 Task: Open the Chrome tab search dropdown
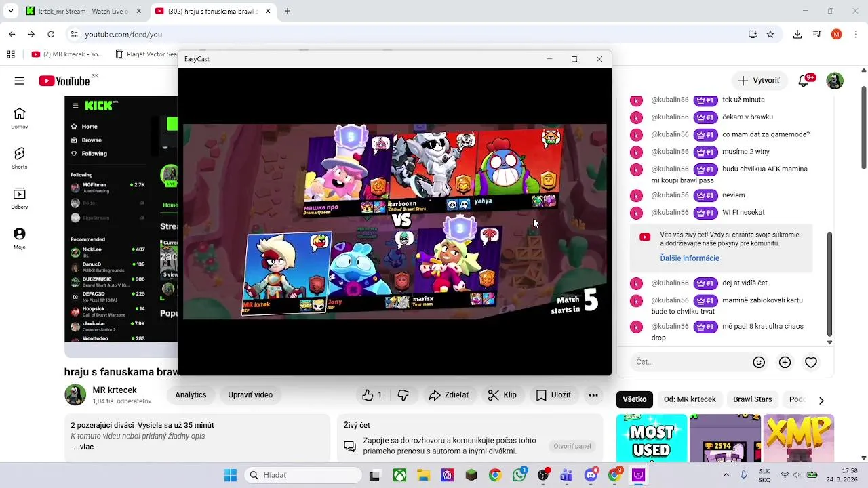[x=11, y=11]
